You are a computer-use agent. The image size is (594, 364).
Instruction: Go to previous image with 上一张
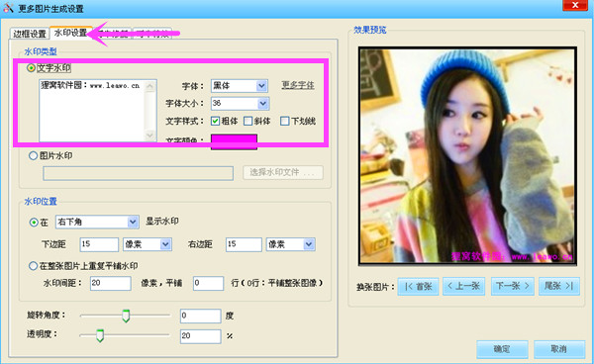click(x=464, y=287)
